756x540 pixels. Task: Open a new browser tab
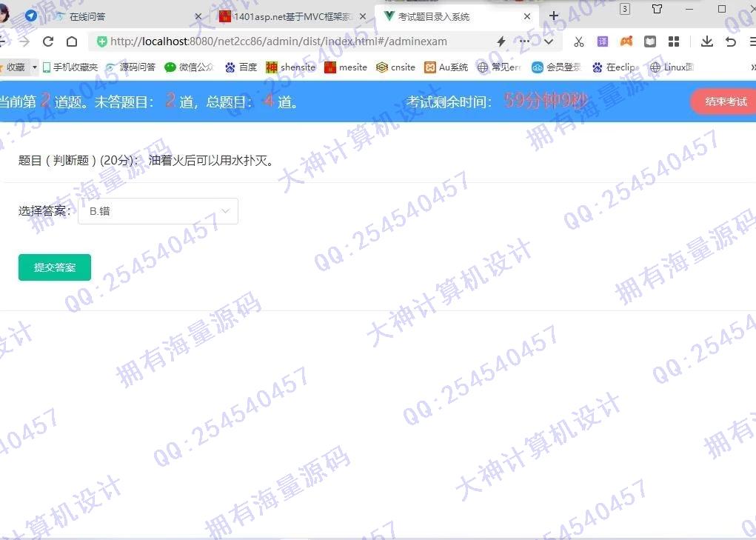coord(554,16)
